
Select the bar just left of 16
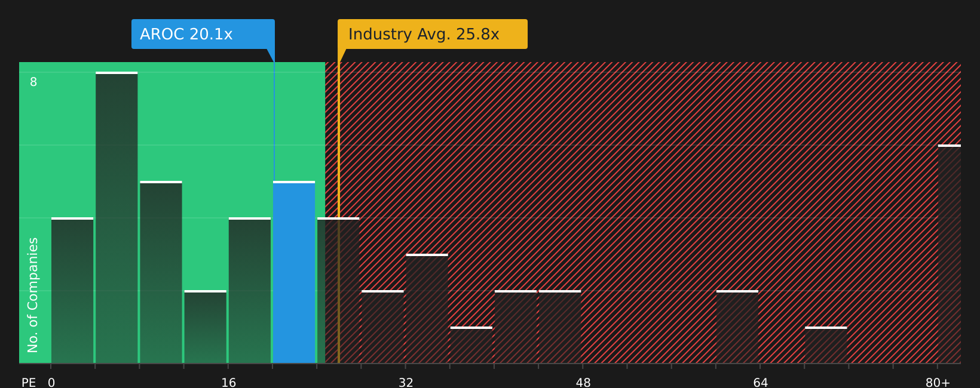pos(206,327)
